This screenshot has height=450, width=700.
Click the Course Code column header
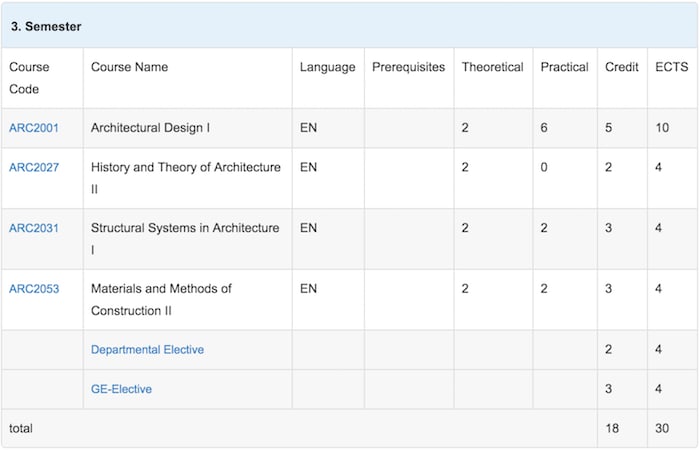[x=29, y=78]
